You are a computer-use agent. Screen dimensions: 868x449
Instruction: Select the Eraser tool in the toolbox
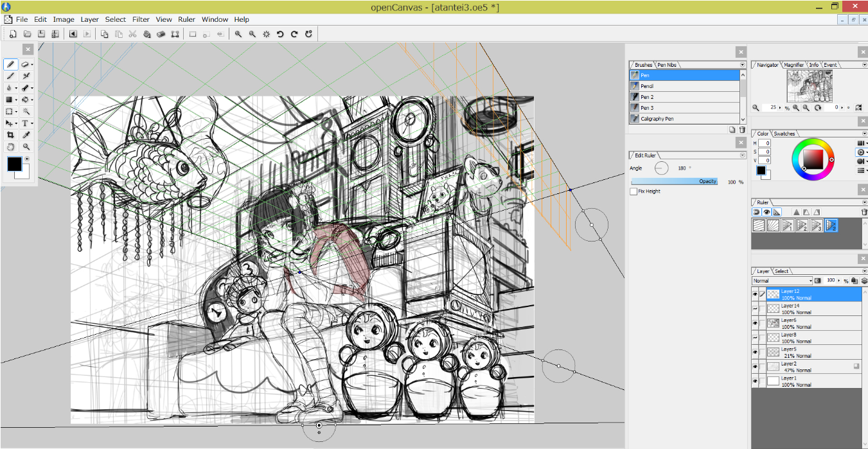pos(25,64)
